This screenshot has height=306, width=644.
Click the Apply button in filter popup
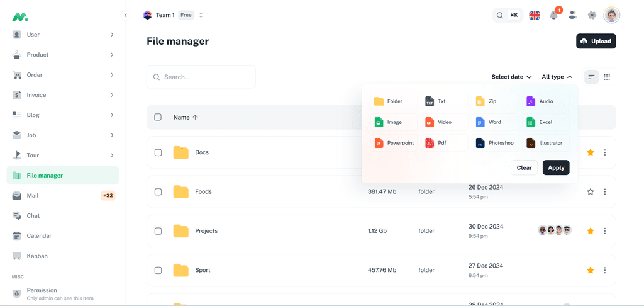click(556, 168)
